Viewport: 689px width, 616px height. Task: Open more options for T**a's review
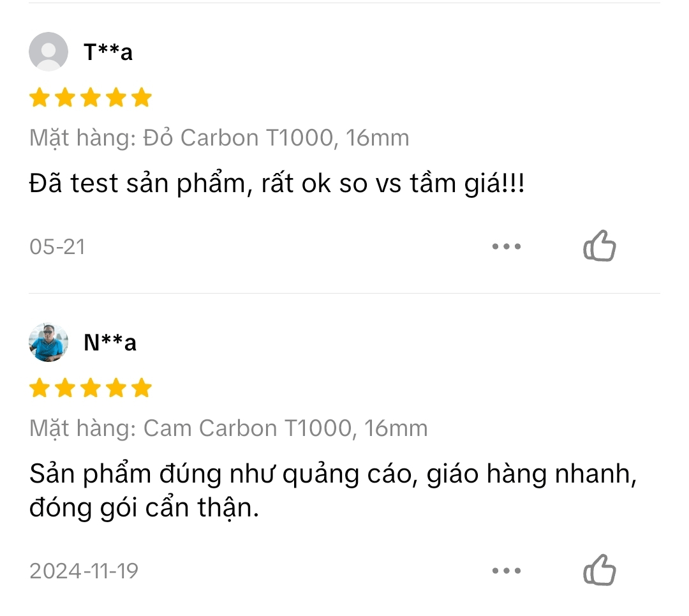coord(507,246)
